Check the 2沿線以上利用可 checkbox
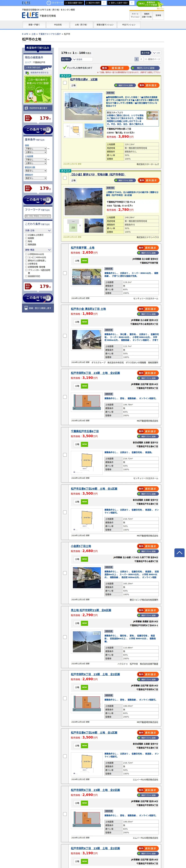The height and width of the screenshot is (868, 186). coord(26,235)
